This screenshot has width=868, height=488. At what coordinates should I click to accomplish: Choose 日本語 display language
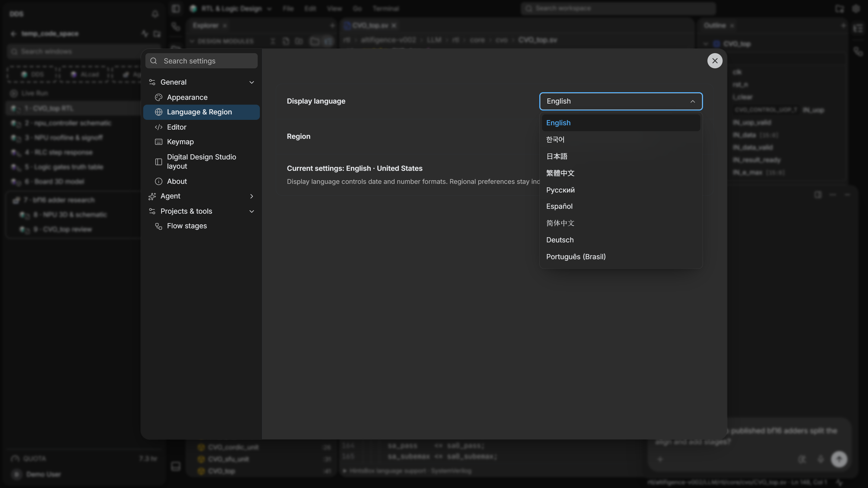621,156
